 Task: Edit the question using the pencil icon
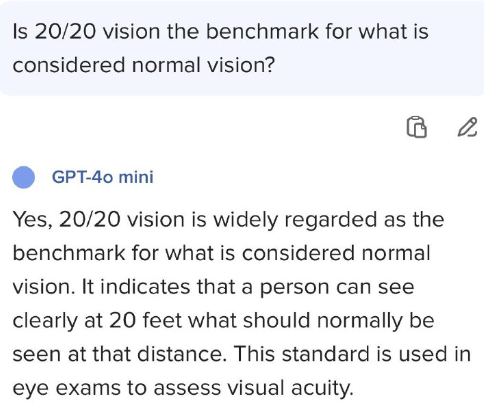point(467,127)
